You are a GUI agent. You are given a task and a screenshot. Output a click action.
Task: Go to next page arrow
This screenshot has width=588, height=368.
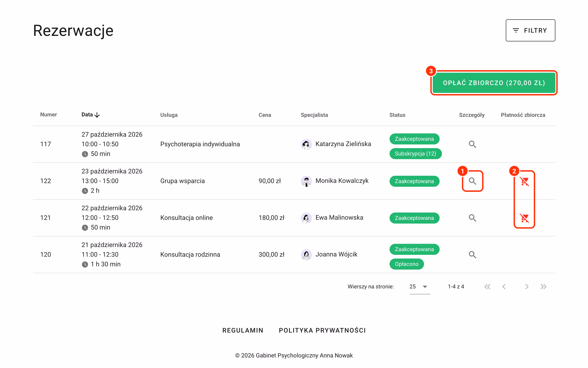click(x=526, y=287)
